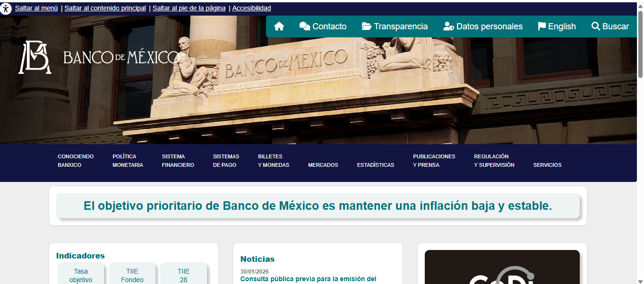Open the Servicios menu
644x284 pixels.
547,165
